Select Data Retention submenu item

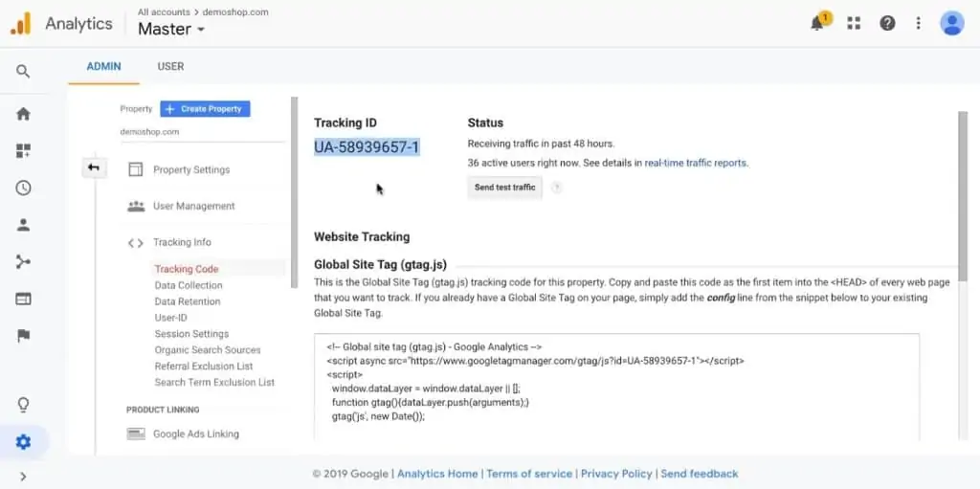(188, 301)
